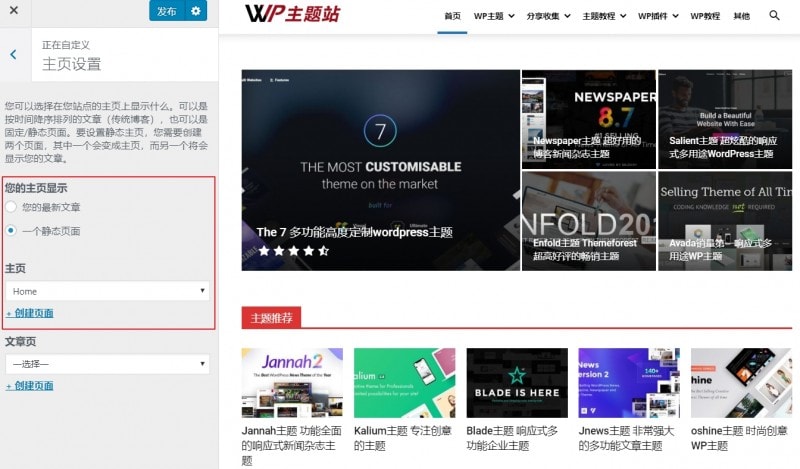800x469 pixels.
Task: Click the 主页设置 panel heading
Action: point(71,64)
